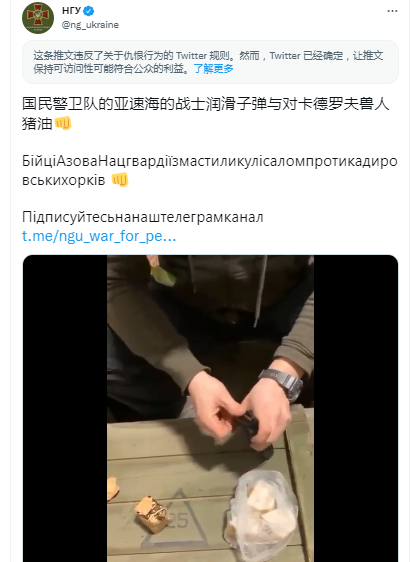This screenshot has height=562, width=412.
Task: Open the НГУ profile avatar
Action: (x=38, y=18)
